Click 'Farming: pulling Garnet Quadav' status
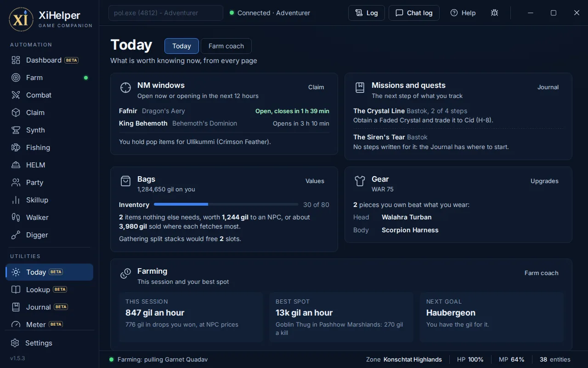The height and width of the screenshot is (368, 588). [x=158, y=359]
